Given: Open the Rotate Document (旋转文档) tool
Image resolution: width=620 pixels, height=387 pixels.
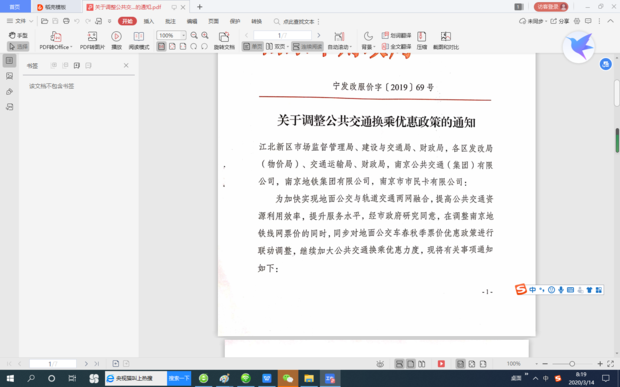Looking at the screenshot, I should coord(224,41).
